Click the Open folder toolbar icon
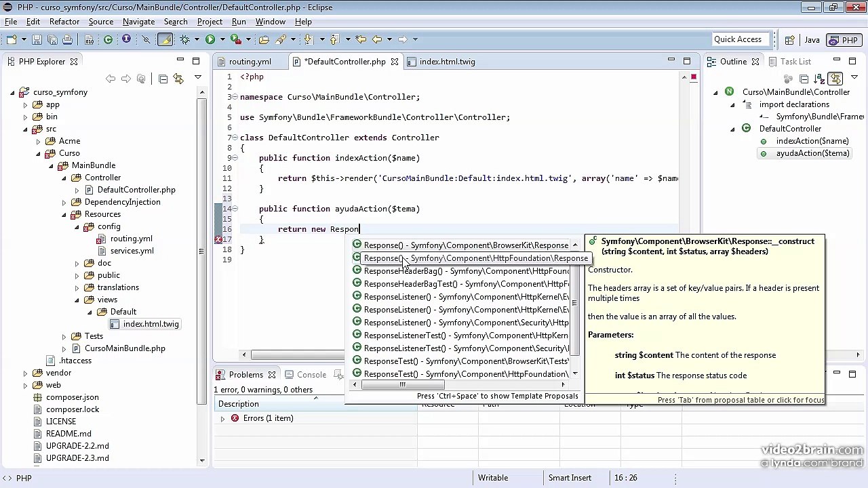 [264, 40]
